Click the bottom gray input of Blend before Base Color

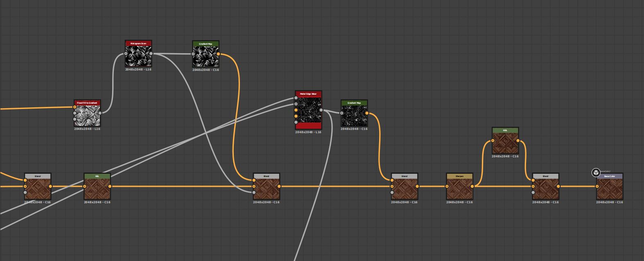[x=533, y=192]
